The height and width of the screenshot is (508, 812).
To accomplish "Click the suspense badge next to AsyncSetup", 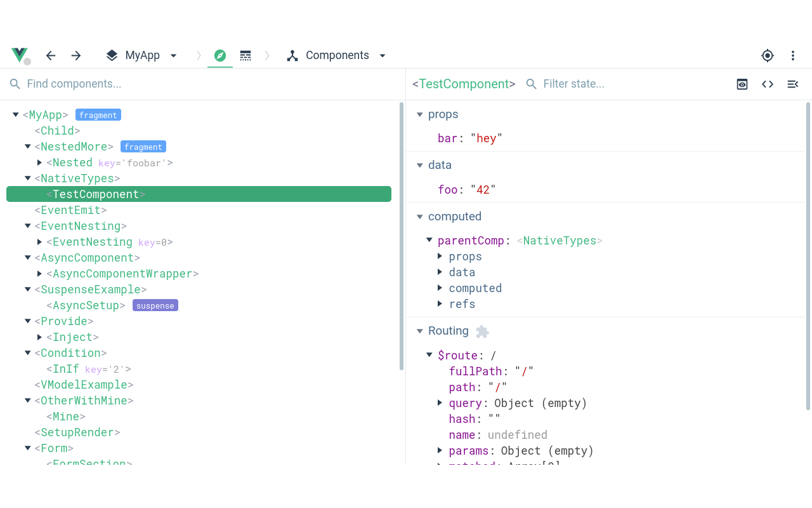I will 155,305.
